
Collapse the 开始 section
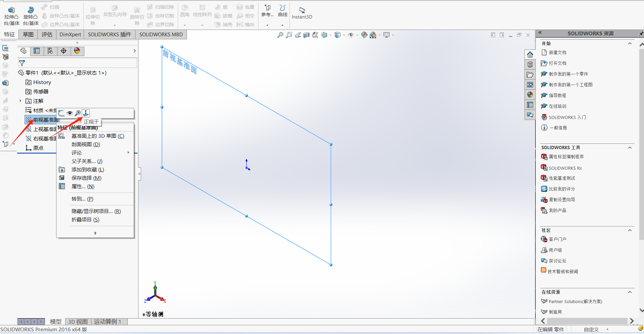point(630,44)
